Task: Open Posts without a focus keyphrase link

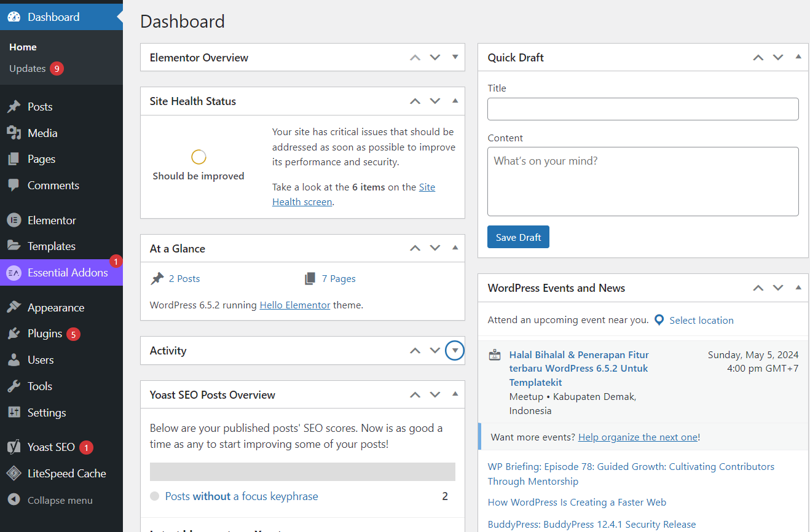Action: [x=242, y=496]
